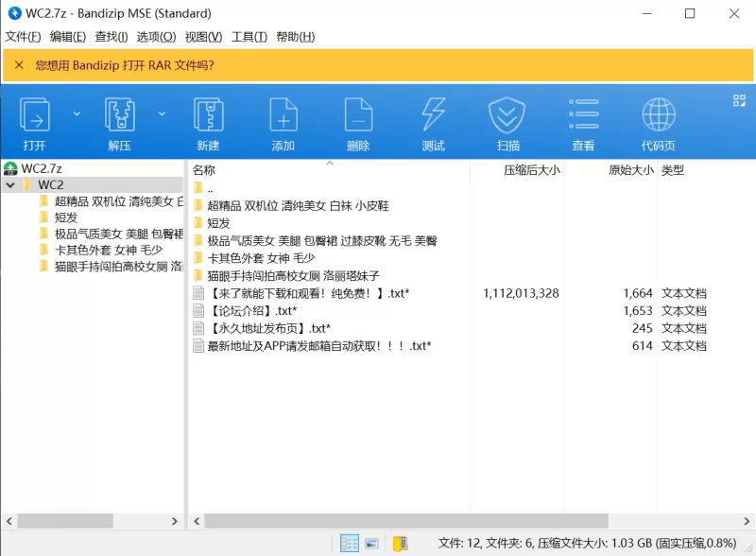Select the WC2.7z archive root icon

pyautogui.click(x=10, y=168)
